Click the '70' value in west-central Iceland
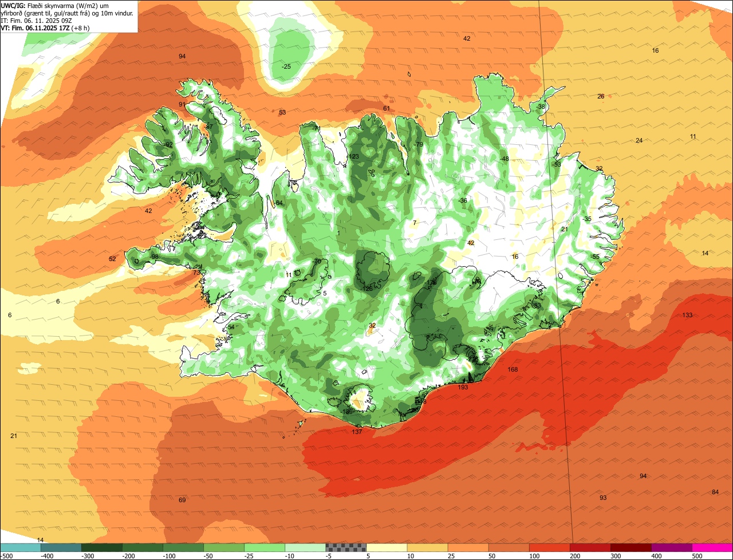 (318, 262)
